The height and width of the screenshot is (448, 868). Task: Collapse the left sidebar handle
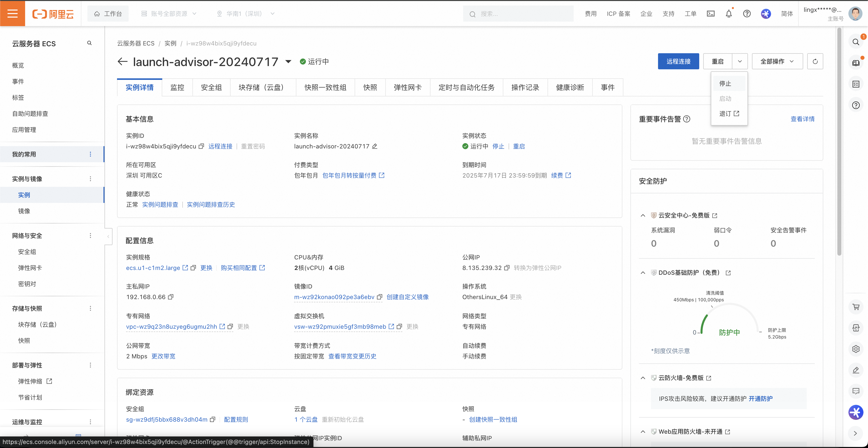pyautogui.click(x=108, y=237)
